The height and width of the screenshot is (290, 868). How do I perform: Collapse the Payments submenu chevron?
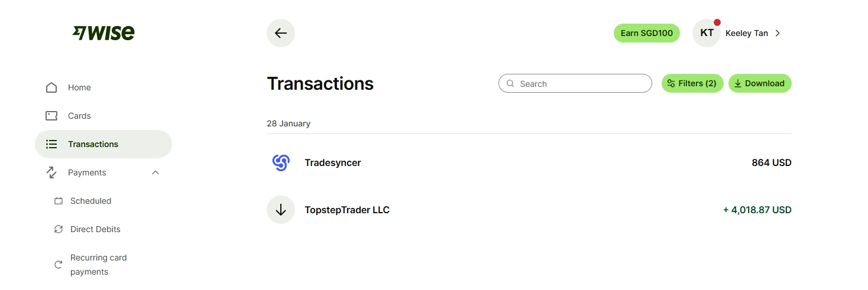[x=156, y=172]
